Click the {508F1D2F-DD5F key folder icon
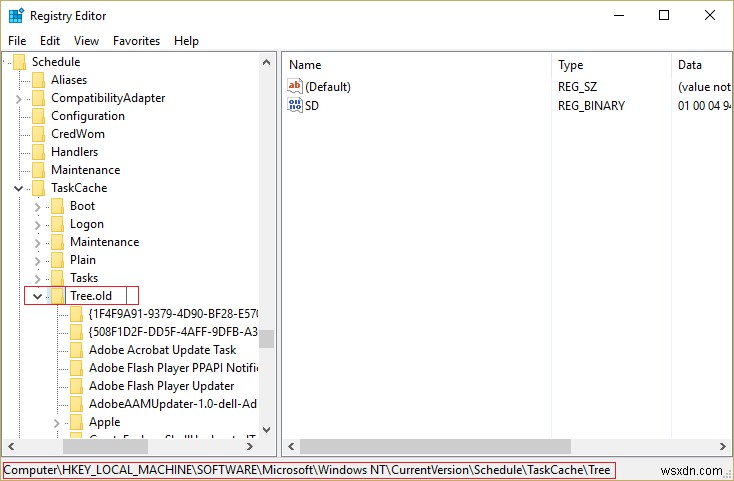The height and width of the screenshot is (481, 734). [x=76, y=332]
